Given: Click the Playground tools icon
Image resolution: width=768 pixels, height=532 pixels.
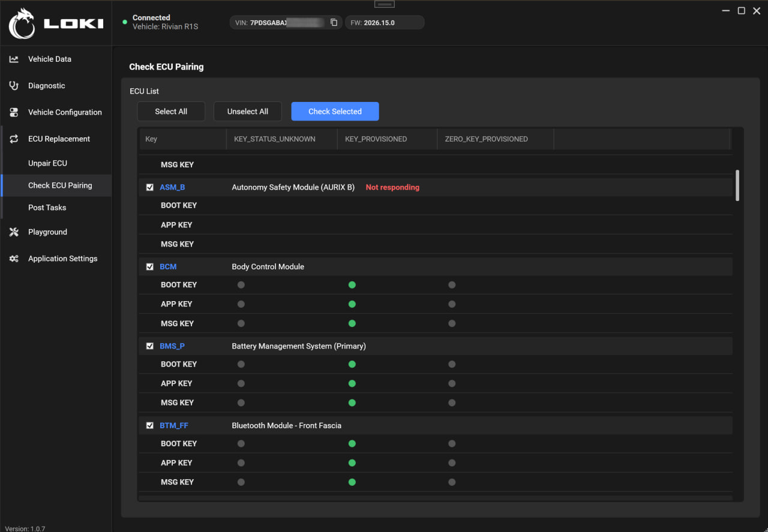Looking at the screenshot, I should coord(14,232).
